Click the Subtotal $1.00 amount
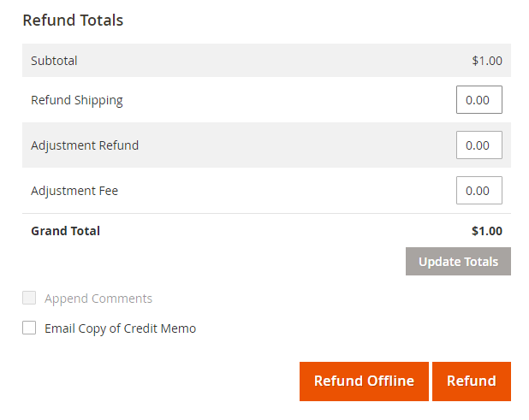This screenshot has width=529, height=420. pyautogui.click(x=487, y=61)
